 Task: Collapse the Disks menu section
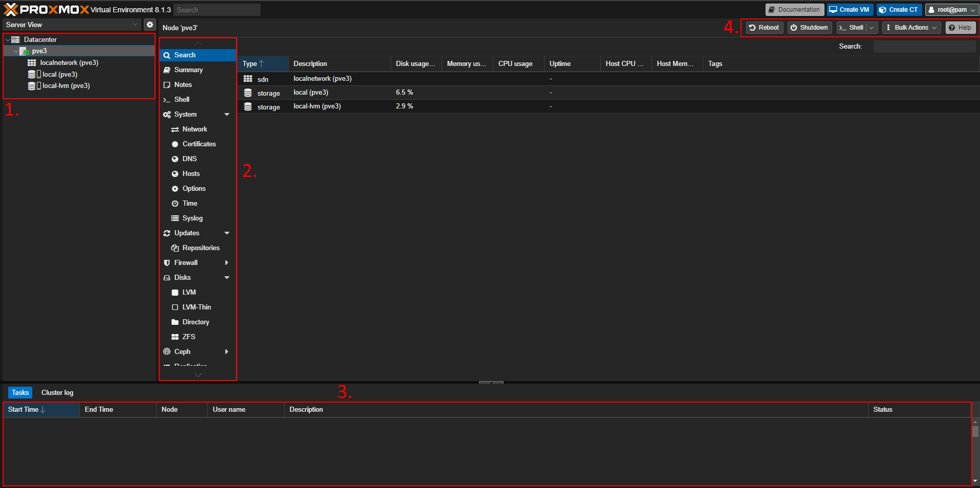227,278
